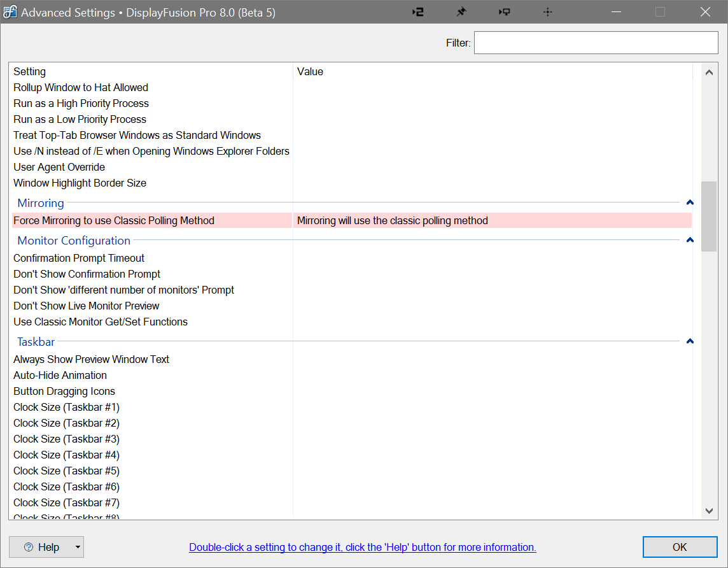Image resolution: width=728 pixels, height=568 pixels.
Task: Click the double-click a setting help link
Action: click(362, 547)
